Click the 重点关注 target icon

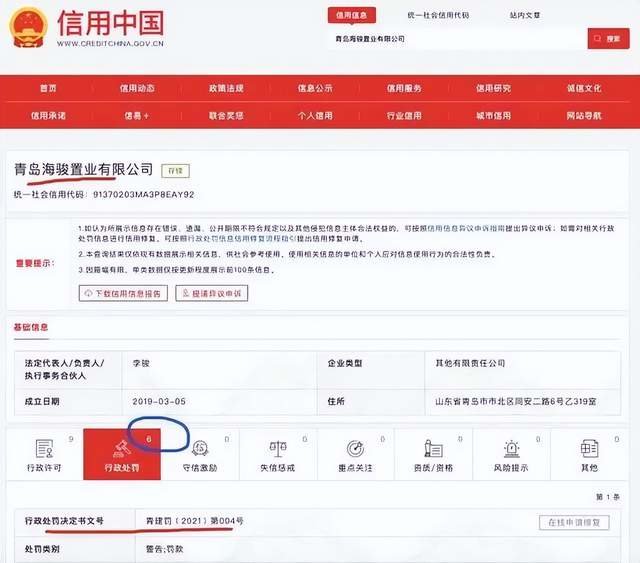[355, 449]
